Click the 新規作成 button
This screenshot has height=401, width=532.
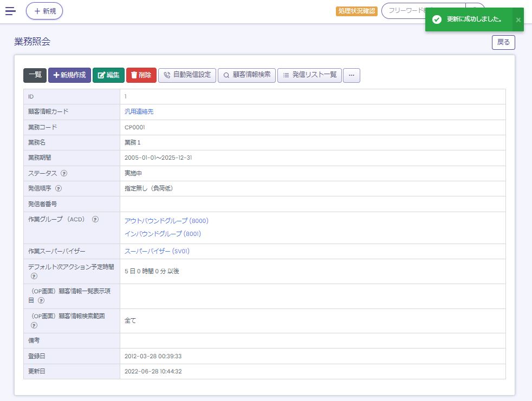(x=69, y=75)
